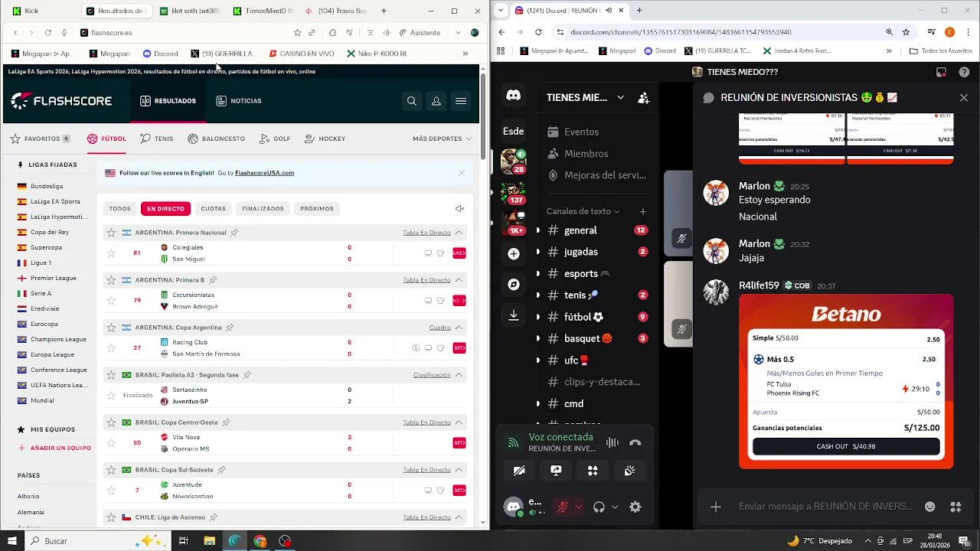Collapse Argentina Primera Nacional section
The height and width of the screenshot is (551, 980).
click(x=459, y=233)
